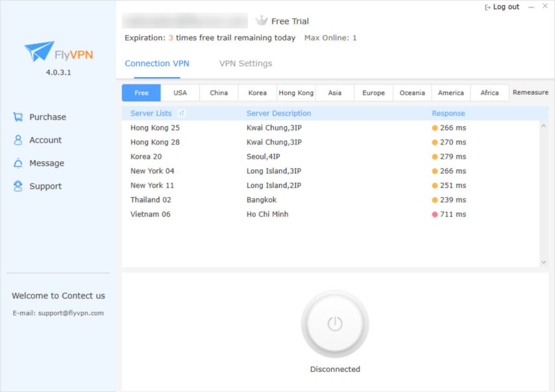
Task: Click the server list scroll down arrow
Action: tap(544, 262)
